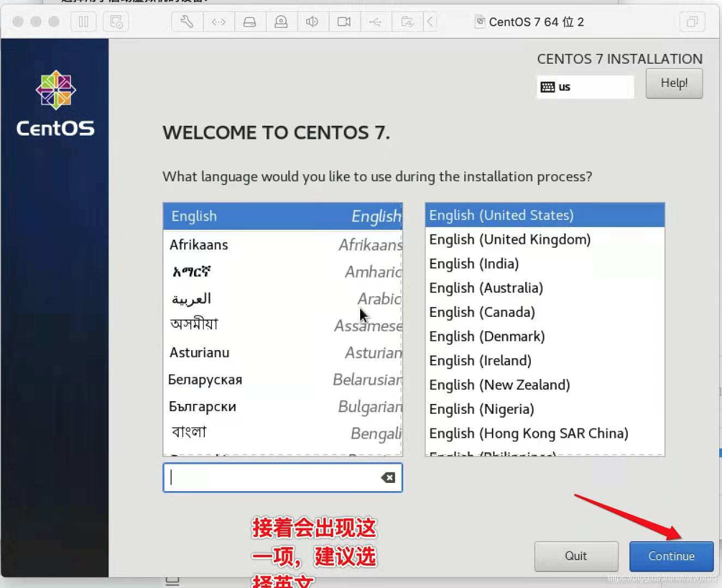Choose English (Australia) locale
Screen dimensions: 722x588
545,288
